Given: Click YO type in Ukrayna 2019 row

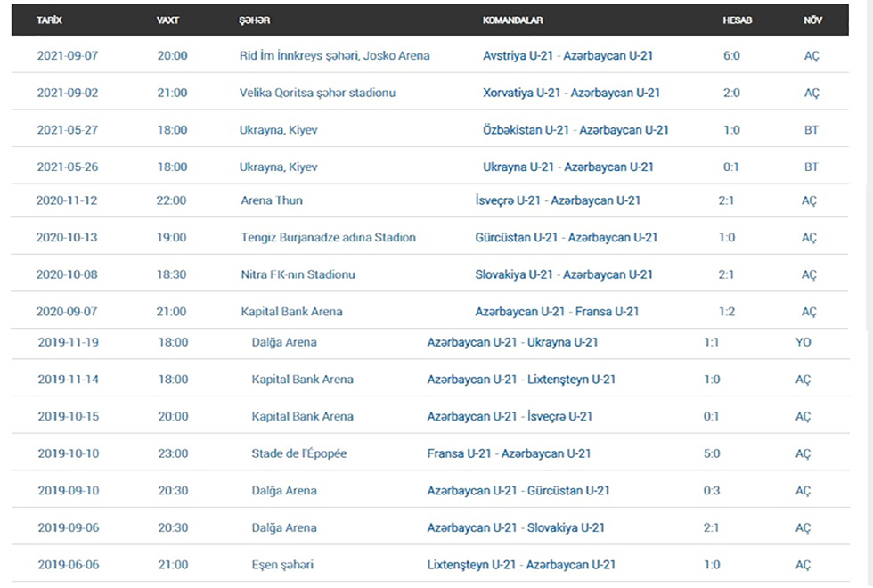Looking at the screenshot, I should click(x=803, y=342).
